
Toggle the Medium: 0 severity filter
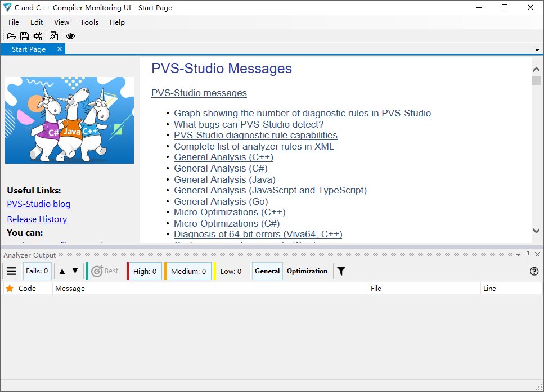tap(188, 271)
